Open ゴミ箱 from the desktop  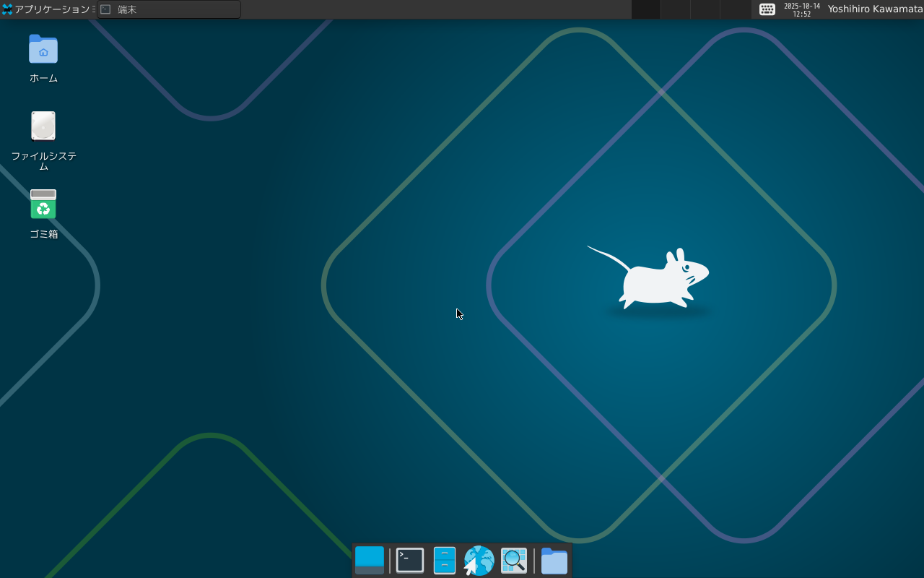point(43,206)
